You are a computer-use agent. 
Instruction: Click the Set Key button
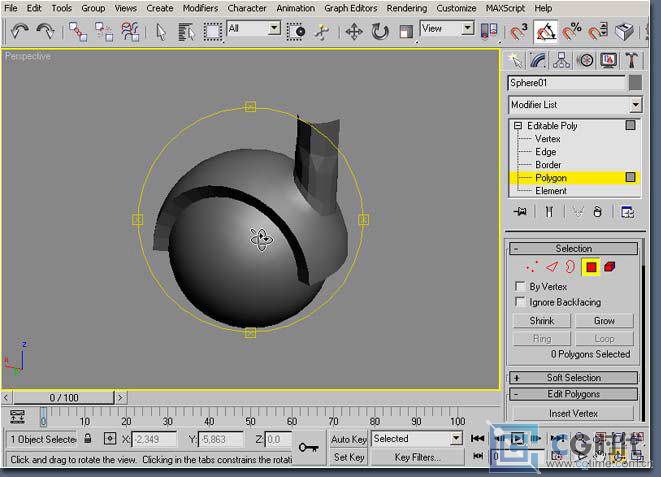tap(349, 457)
